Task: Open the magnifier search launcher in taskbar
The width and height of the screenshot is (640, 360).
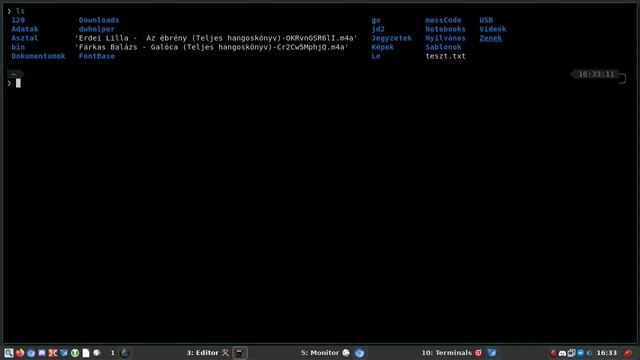Action: tap(9, 353)
